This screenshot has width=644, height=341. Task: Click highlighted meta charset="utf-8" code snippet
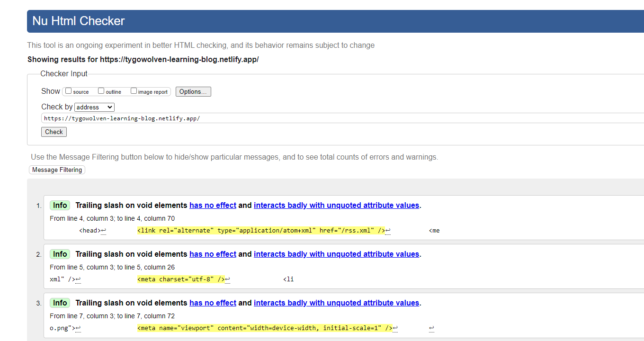pyautogui.click(x=181, y=279)
